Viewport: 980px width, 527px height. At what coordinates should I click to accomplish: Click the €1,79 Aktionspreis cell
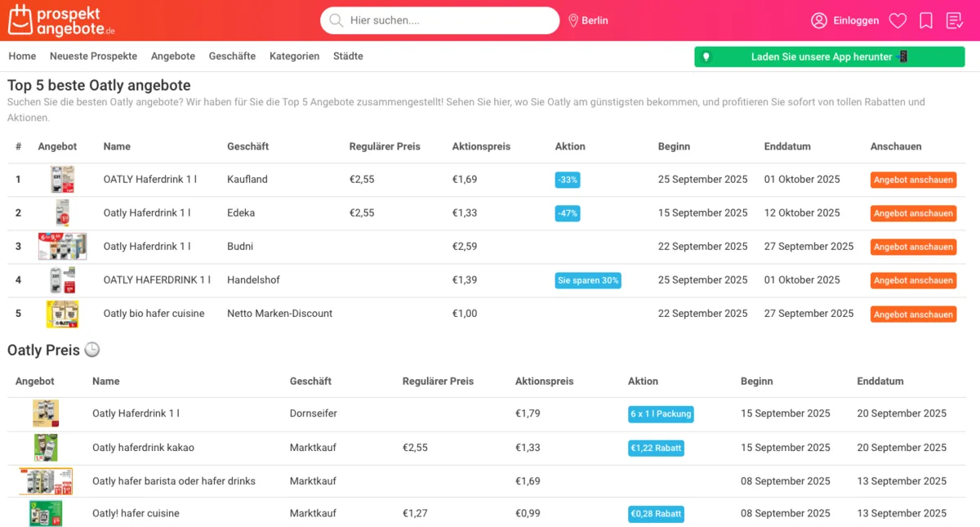tap(528, 413)
